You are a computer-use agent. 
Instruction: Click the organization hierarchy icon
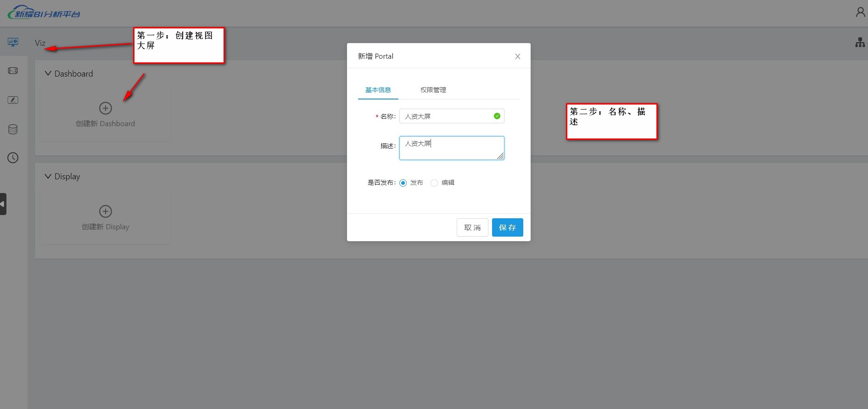[x=860, y=43]
